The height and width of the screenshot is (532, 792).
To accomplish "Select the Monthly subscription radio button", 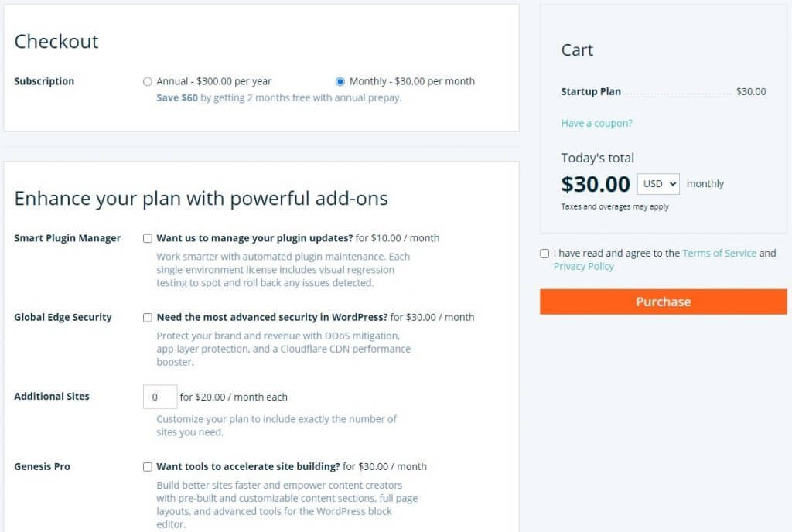I will tap(339, 81).
